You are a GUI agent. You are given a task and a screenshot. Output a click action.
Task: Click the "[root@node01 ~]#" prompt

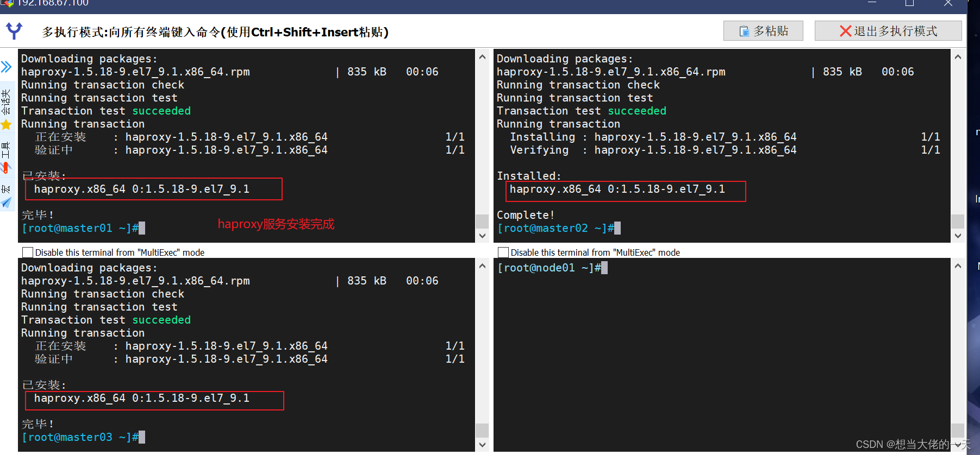point(549,268)
